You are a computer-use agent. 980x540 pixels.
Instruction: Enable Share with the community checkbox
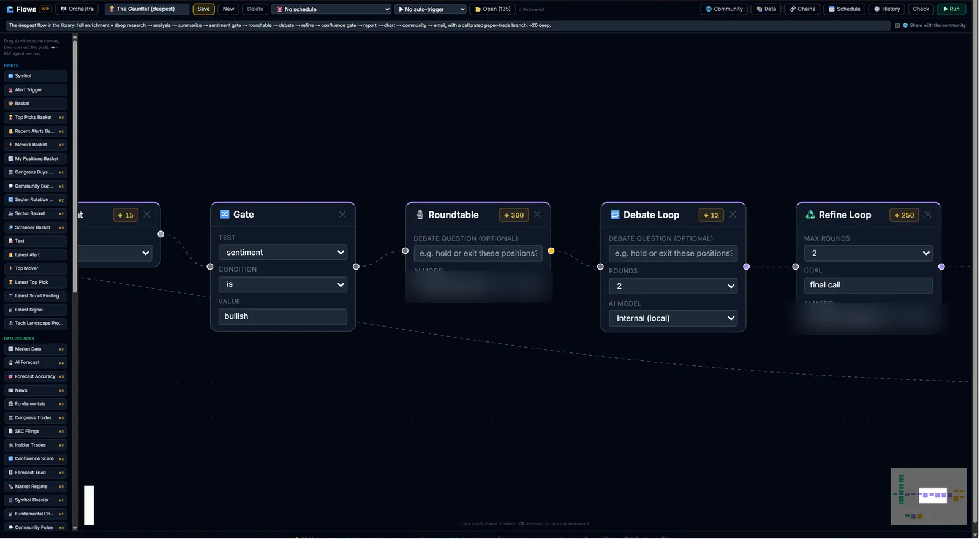[x=897, y=26]
